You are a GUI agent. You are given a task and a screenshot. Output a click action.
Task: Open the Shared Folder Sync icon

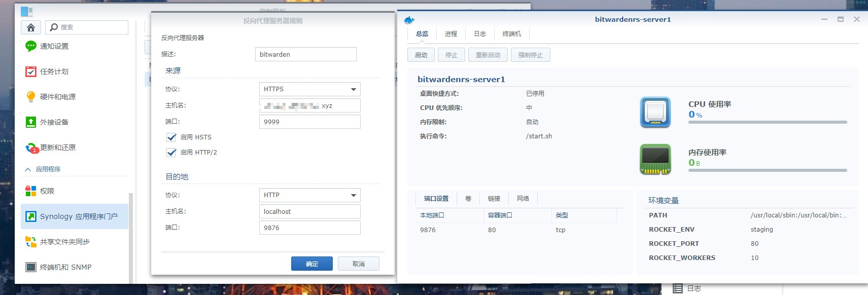pyautogui.click(x=31, y=242)
